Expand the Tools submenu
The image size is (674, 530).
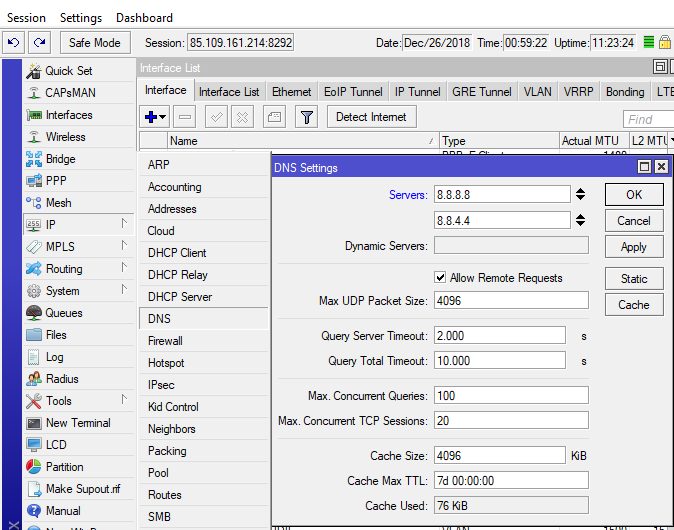(124, 399)
